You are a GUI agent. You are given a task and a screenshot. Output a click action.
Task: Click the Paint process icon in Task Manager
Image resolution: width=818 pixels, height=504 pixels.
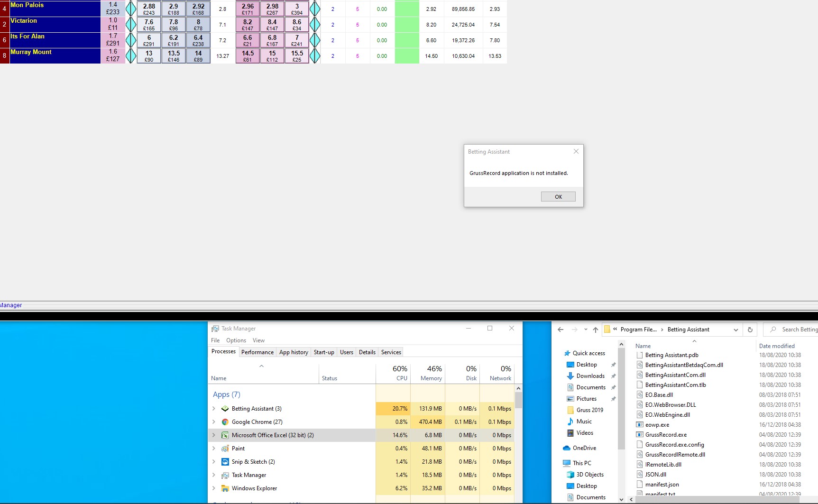225,449
